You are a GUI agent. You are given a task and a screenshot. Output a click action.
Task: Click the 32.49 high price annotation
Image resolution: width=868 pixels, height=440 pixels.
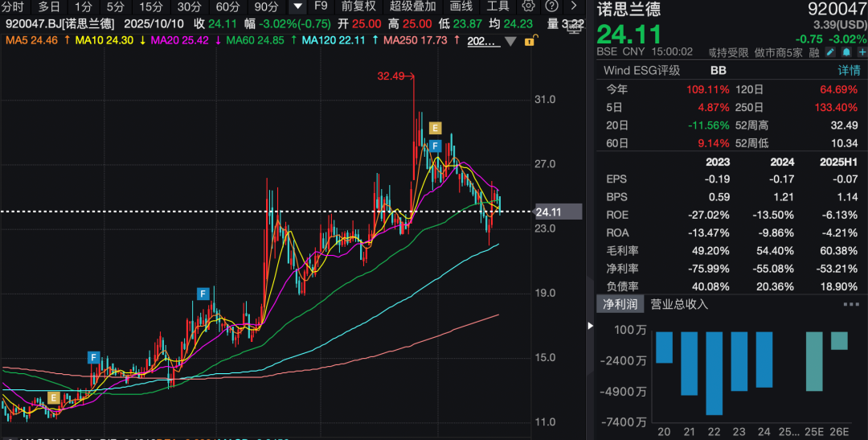(x=391, y=76)
